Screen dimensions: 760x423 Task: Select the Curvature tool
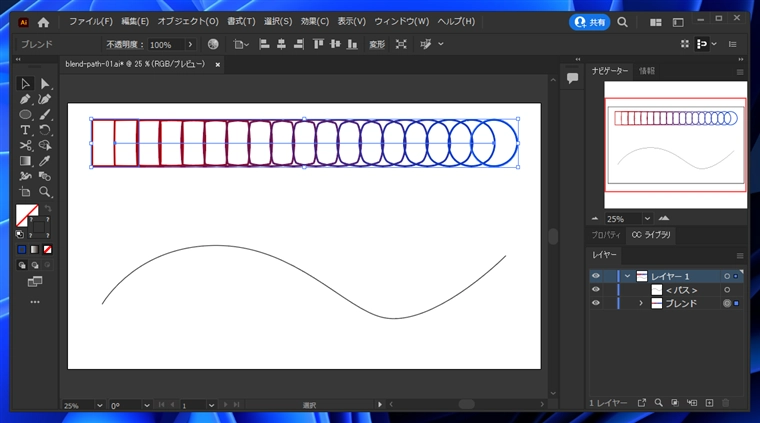45,99
